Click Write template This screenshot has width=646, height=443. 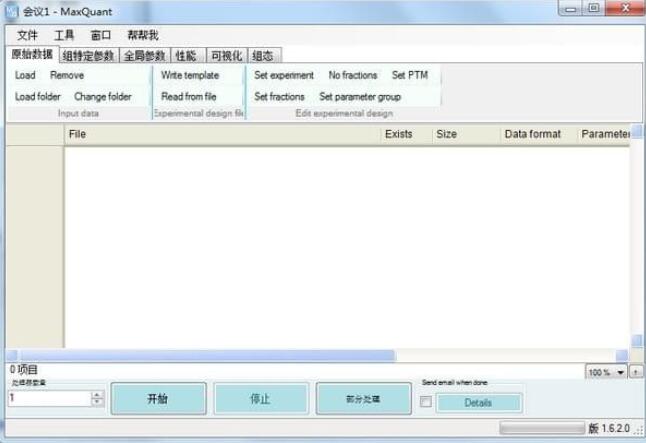(x=190, y=75)
